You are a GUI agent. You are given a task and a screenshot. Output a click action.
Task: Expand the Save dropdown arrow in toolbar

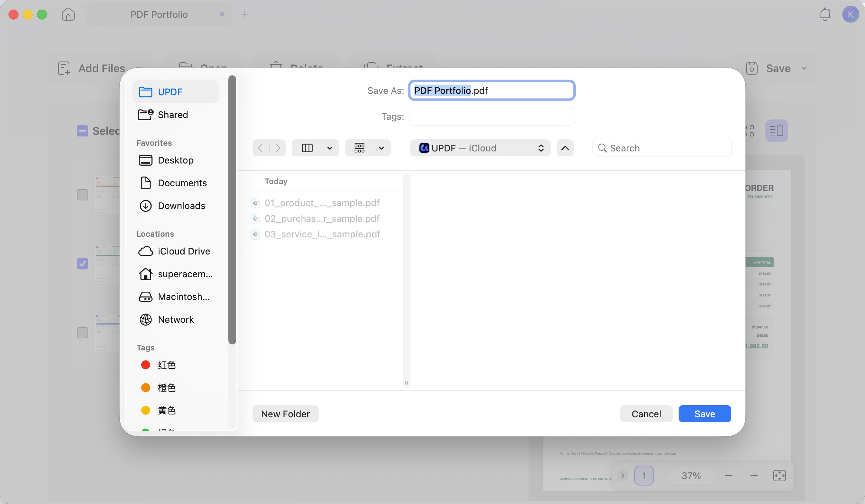[x=804, y=68]
